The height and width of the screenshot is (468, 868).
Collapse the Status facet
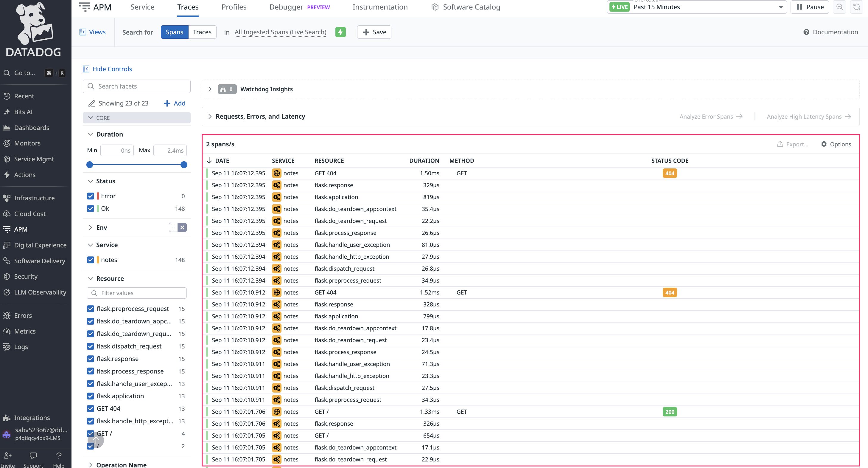coord(90,182)
